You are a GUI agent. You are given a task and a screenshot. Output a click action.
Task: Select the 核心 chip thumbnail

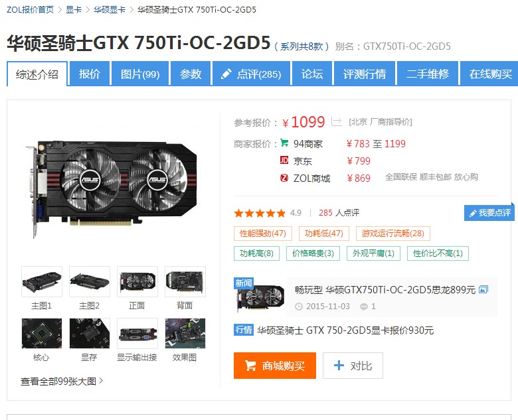[42, 333]
